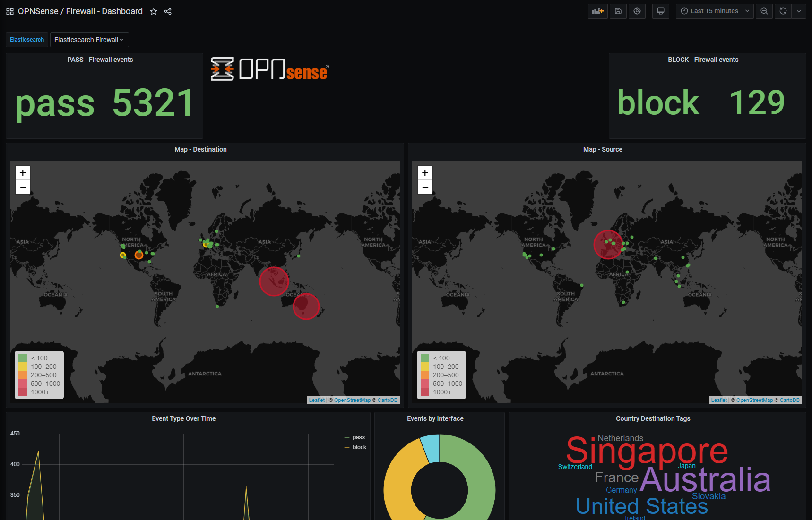Open the Last 15 minutes time picker
Screen dimensions: 812x520
click(715, 11)
